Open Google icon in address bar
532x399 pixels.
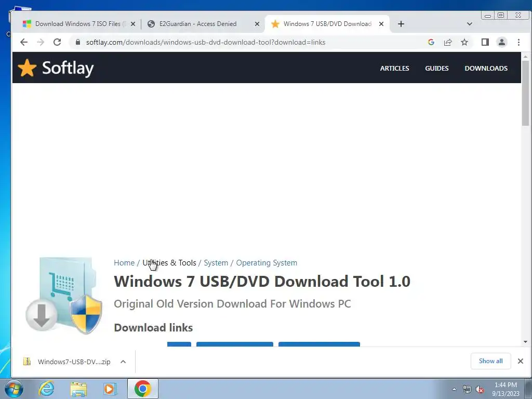point(431,42)
